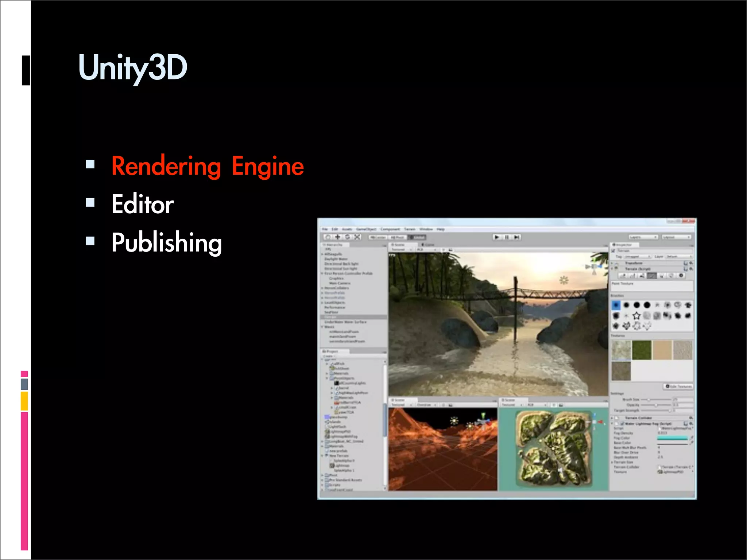Open the Terrain menu
The image size is (747, 560).
[x=410, y=229]
